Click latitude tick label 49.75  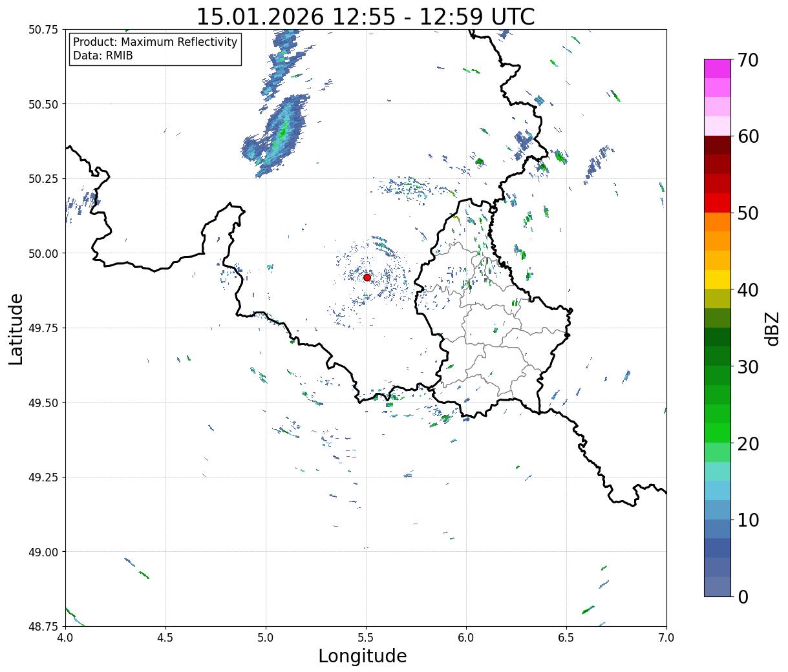(43, 328)
